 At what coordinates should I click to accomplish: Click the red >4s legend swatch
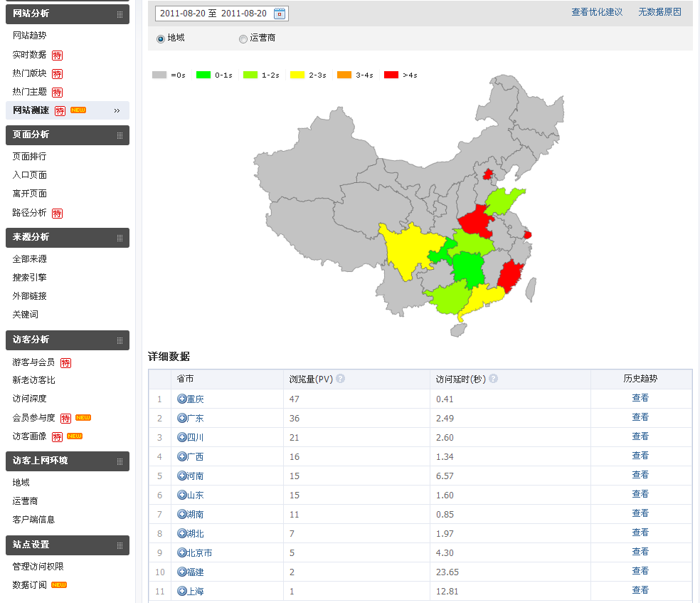[x=391, y=75]
